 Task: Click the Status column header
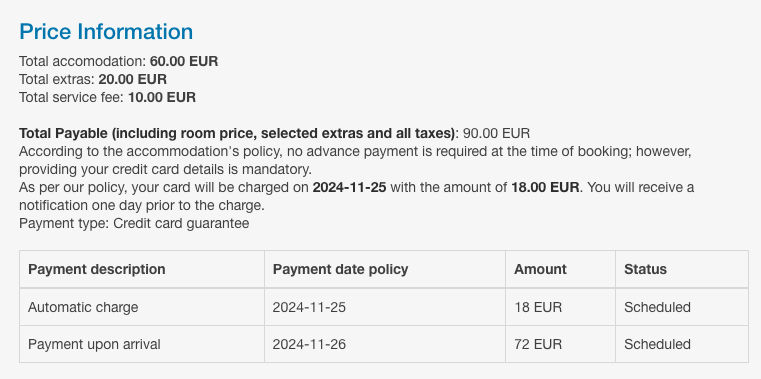tap(682, 269)
